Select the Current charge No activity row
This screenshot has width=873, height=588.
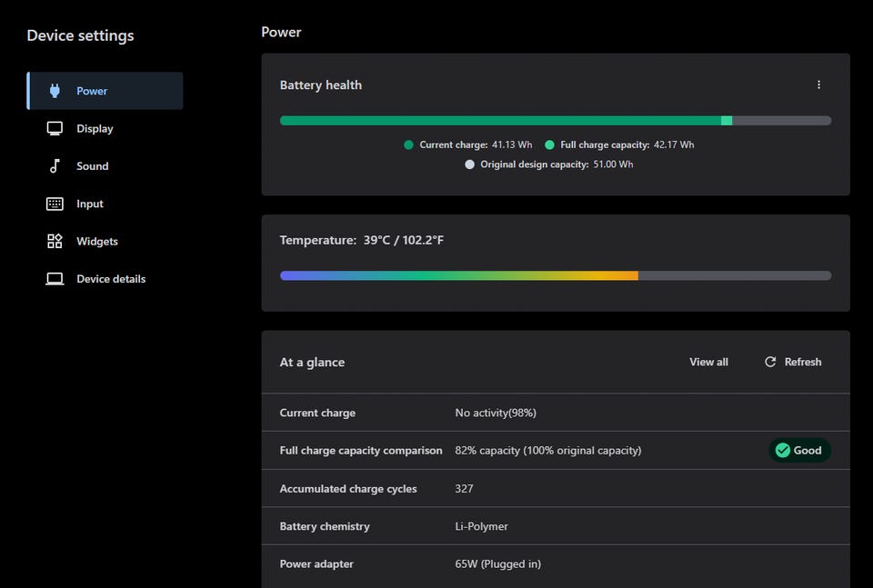click(555, 413)
